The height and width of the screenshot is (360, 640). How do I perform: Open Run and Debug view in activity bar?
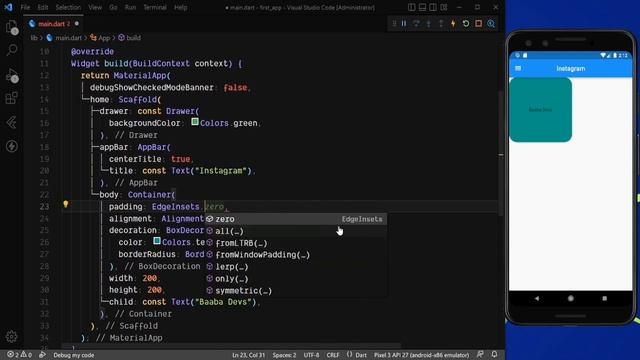coord(12,75)
